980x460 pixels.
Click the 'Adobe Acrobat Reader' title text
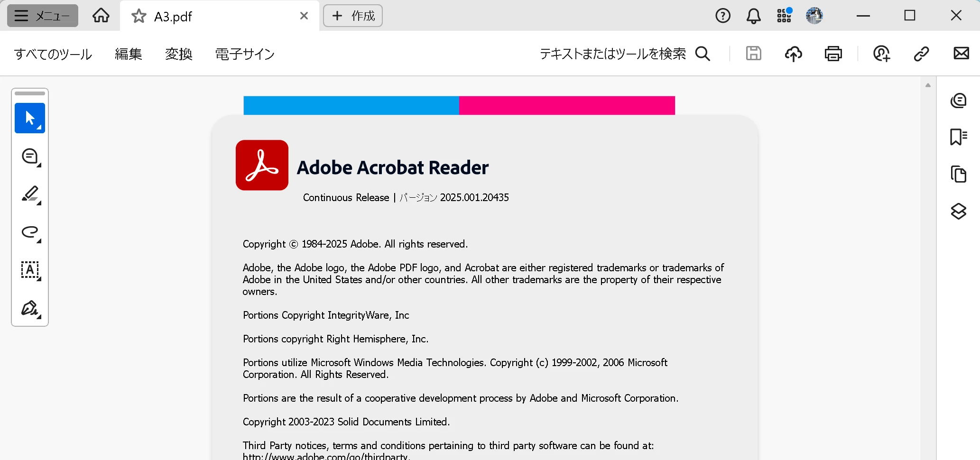393,167
